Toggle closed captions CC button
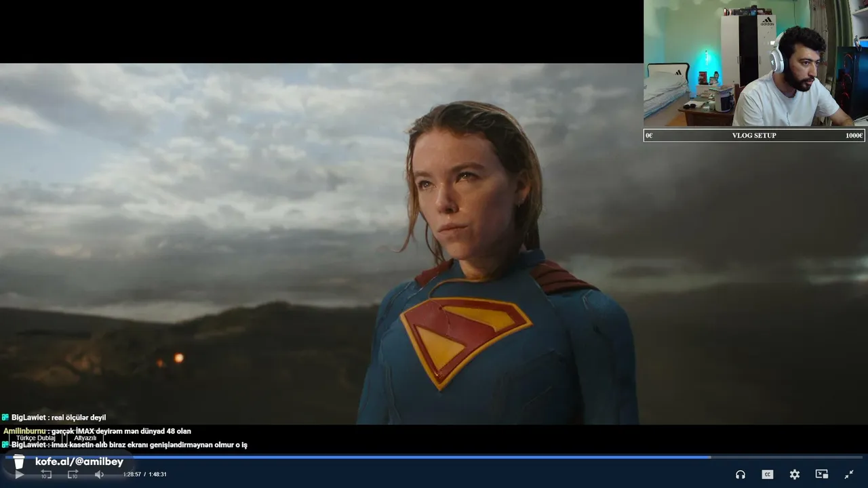 pos(768,474)
